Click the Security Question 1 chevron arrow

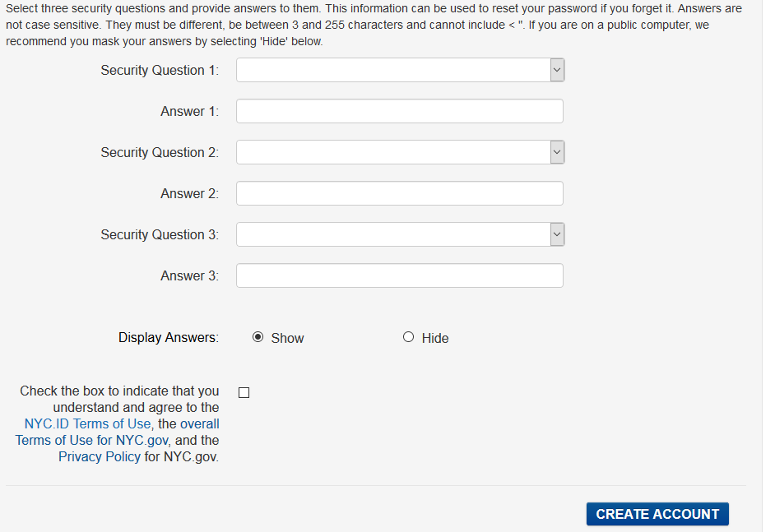click(x=557, y=70)
